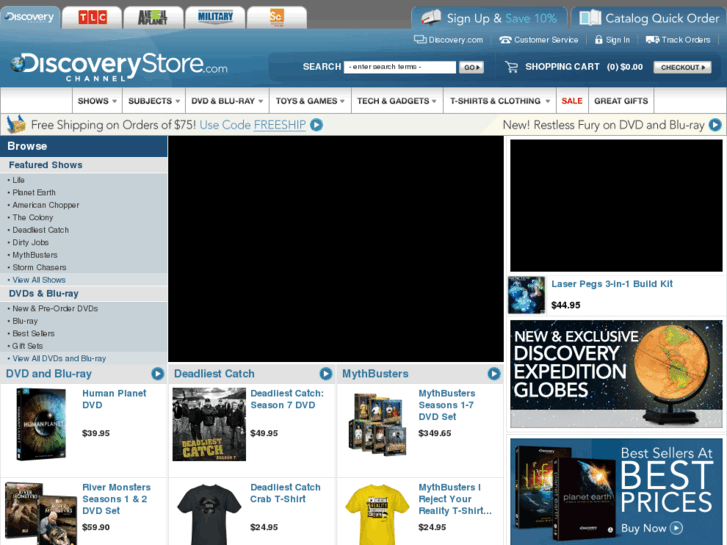Focus the search terms input field

[400, 67]
